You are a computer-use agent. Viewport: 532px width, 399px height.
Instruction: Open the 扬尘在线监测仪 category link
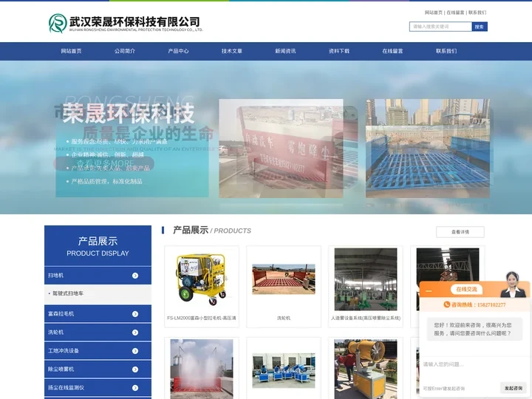pyautogui.click(x=66, y=388)
